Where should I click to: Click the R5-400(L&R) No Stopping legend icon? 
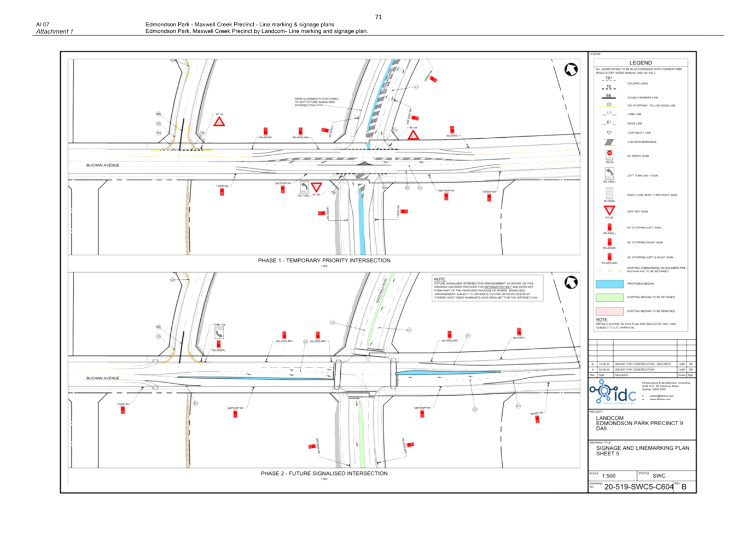(609, 257)
